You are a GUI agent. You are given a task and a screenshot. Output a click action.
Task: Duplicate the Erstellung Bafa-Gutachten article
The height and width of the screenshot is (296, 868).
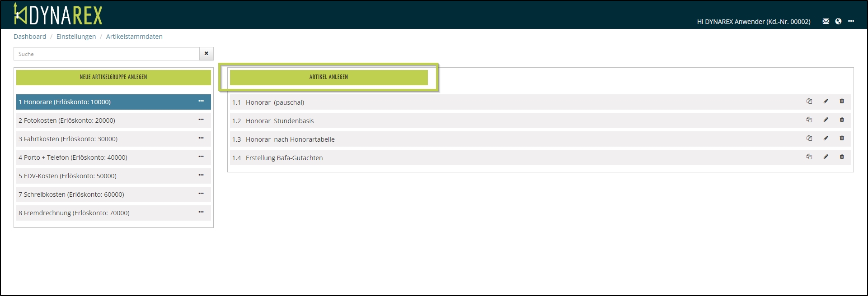(x=809, y=157)
